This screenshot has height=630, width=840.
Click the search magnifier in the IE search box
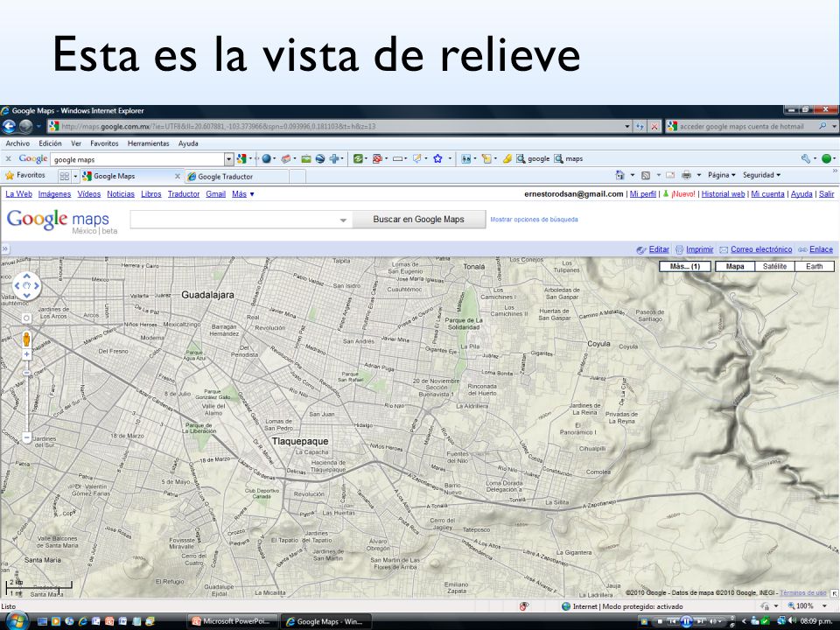(x=822, y=126)
